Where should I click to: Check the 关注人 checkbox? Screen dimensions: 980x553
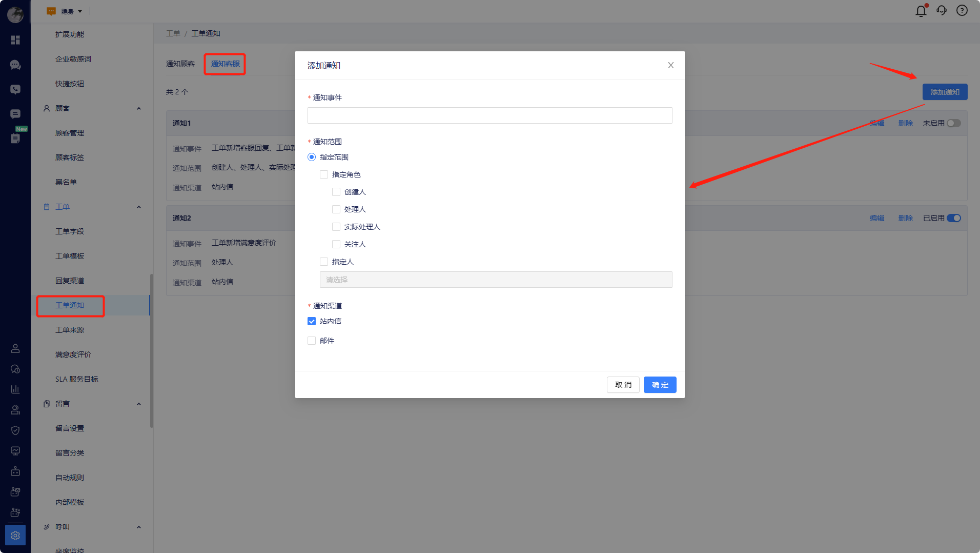click(336, 244)
